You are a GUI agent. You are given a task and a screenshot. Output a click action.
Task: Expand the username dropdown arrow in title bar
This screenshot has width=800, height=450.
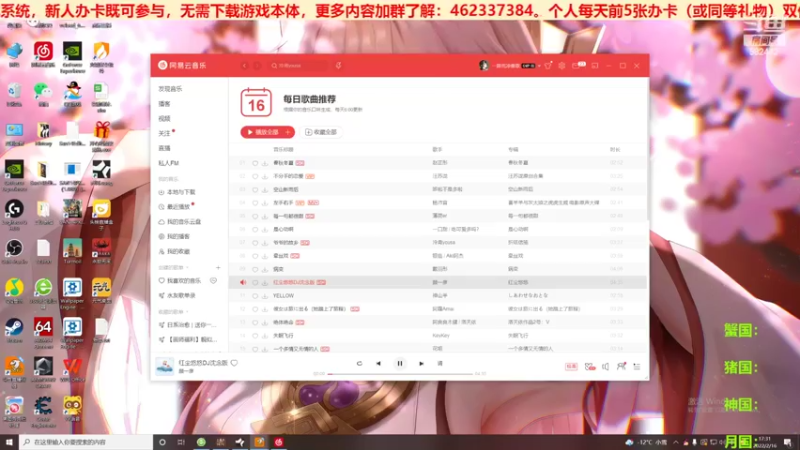(x=539, y=66)
